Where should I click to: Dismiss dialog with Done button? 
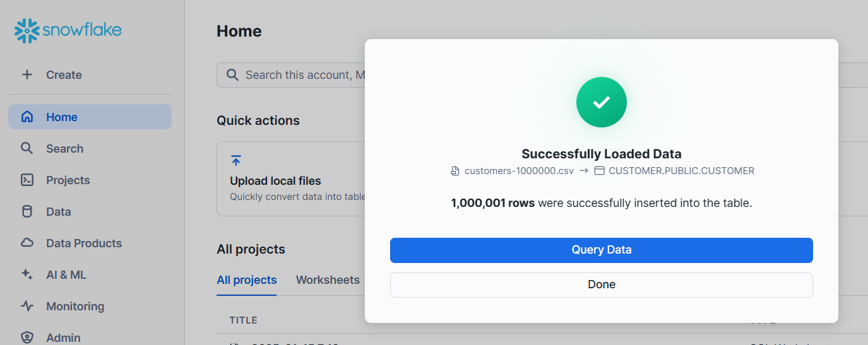pos(601,284)
